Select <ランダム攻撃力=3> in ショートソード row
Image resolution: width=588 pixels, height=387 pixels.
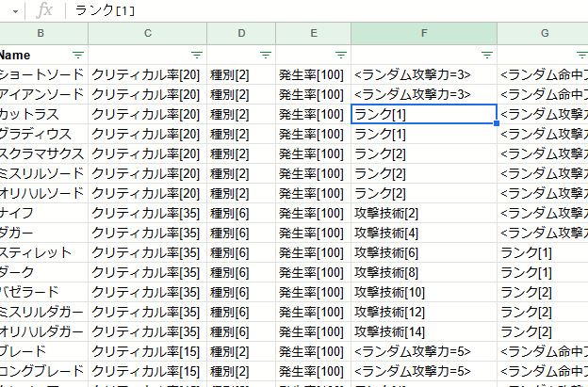click(x=424, y=74)
